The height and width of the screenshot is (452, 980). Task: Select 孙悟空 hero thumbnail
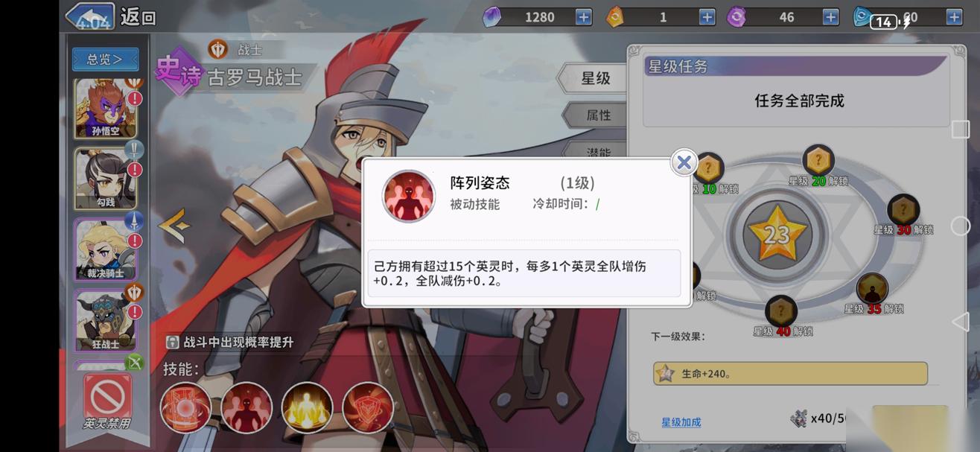click(x=105, y=108)
